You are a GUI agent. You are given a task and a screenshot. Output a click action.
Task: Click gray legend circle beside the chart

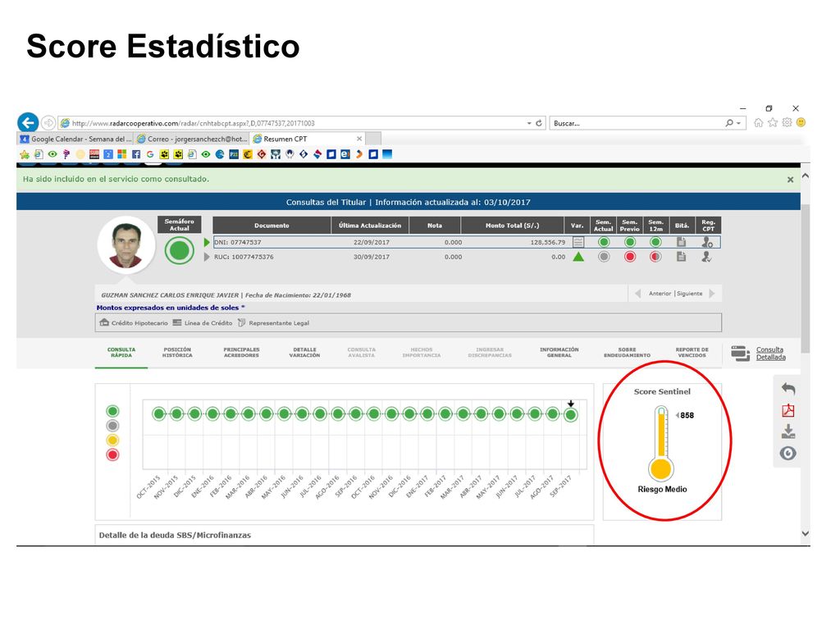[x=112, y=426]
